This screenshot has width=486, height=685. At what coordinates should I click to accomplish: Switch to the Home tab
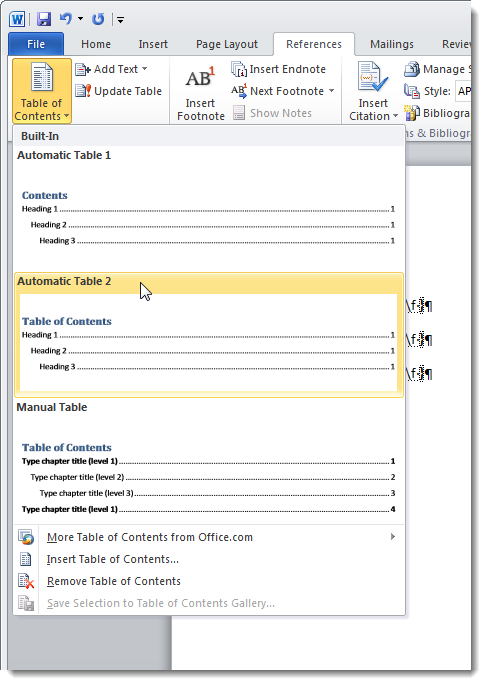(96, 44)
